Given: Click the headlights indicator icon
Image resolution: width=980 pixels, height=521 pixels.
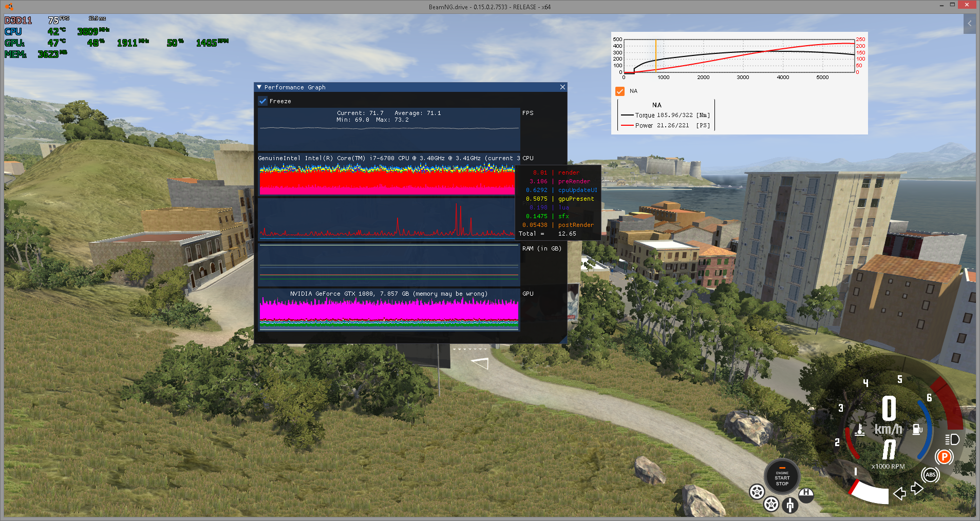Looking at the screenshot, I should [952, 439].
